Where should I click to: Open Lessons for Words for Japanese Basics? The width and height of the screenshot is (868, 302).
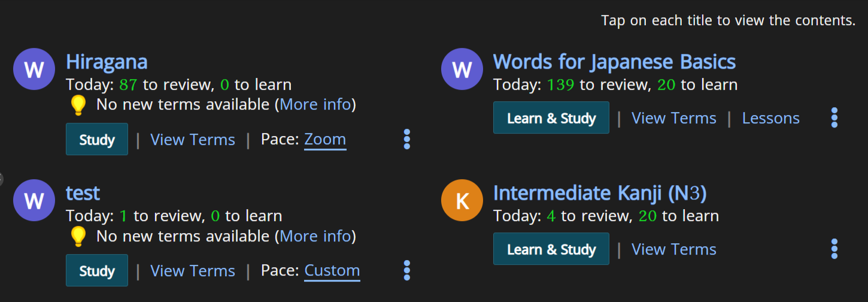pos(771,118)
